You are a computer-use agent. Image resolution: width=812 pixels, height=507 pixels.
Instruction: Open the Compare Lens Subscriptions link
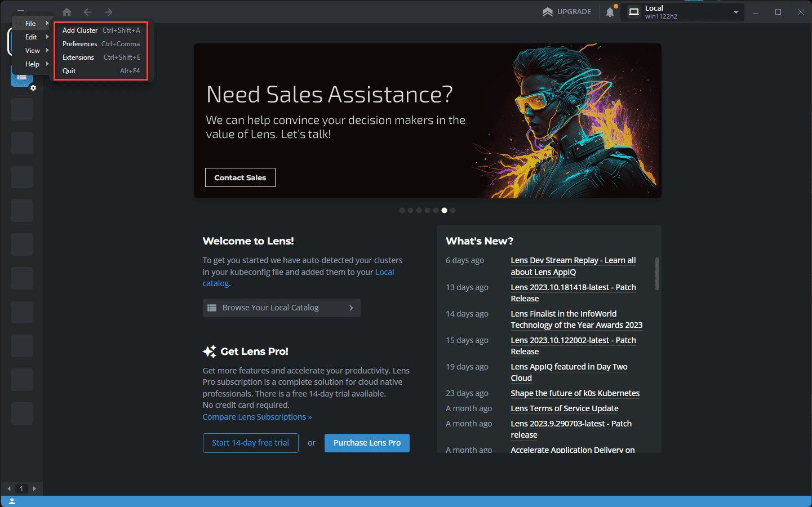(257, 417)
